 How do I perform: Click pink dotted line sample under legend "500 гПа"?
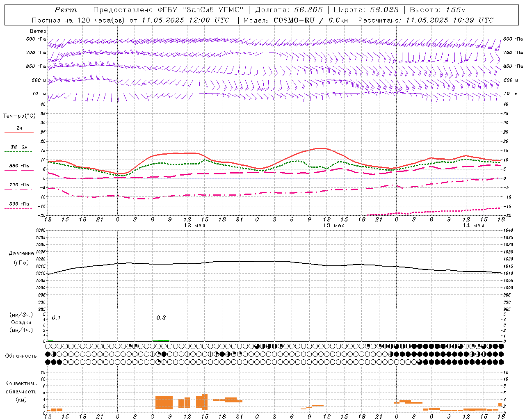(x=18, y=208)
